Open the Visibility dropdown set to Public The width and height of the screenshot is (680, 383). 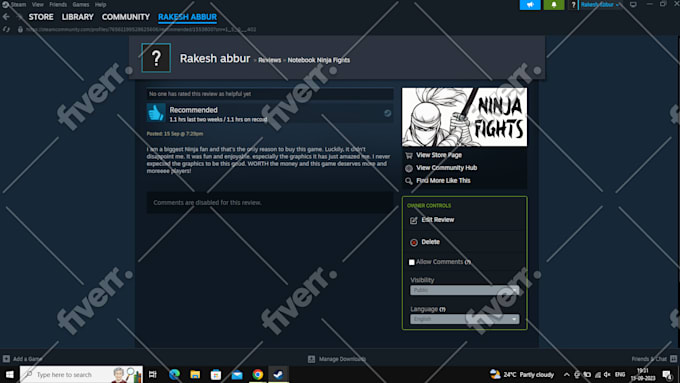[x=464, y=290]
